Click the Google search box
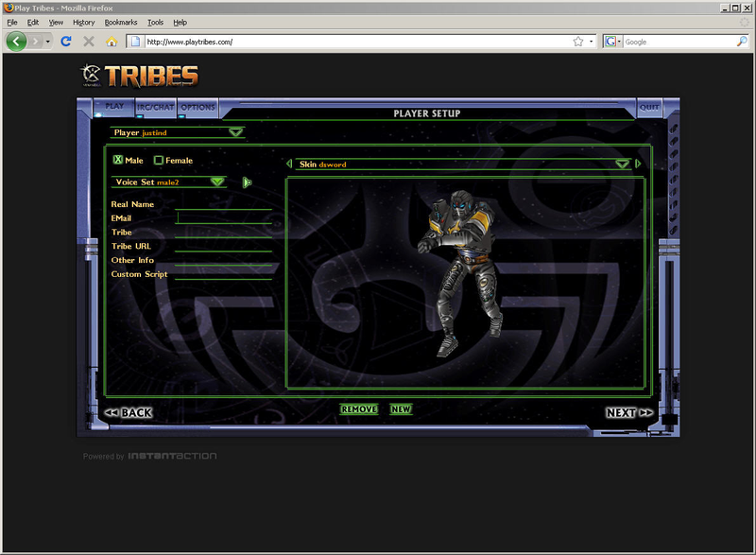This screenshot has height=555, width=756. pyautogui.click(x=679, y=42)
